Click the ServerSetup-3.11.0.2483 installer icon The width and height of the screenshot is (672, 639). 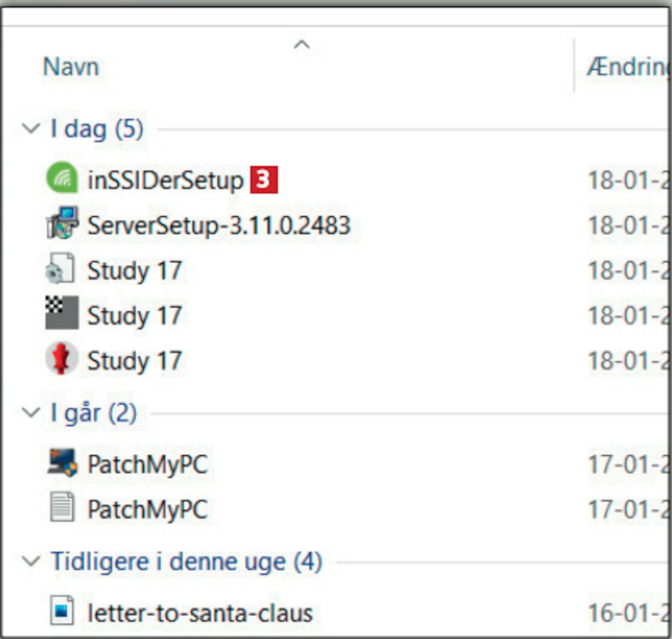click(62, 223)
